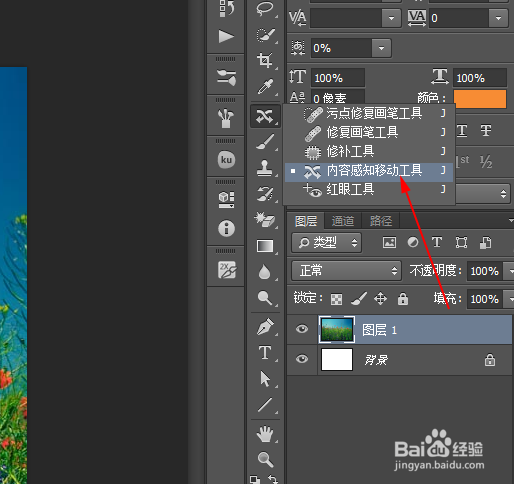Image resolution: width=514 pixels, height=484 pixels.
Task: Select the 图层 1 thumbnail
Action: tap(337, 330)
